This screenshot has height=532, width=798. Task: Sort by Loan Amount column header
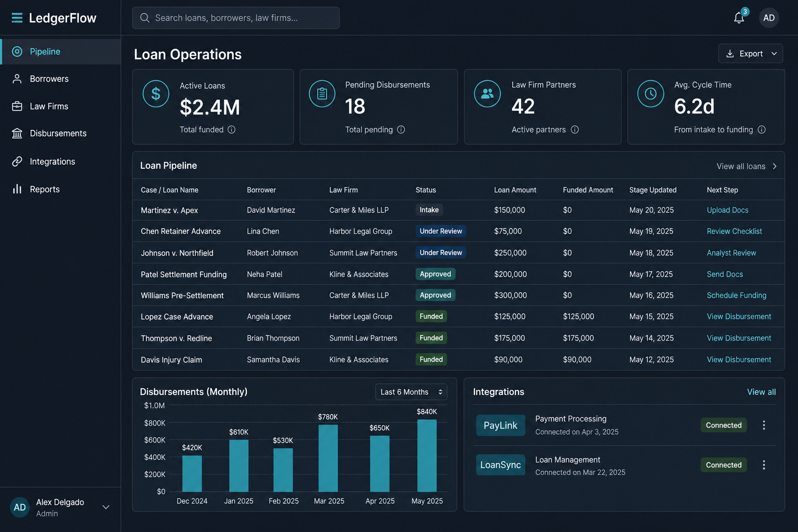[x=515, y=190]
